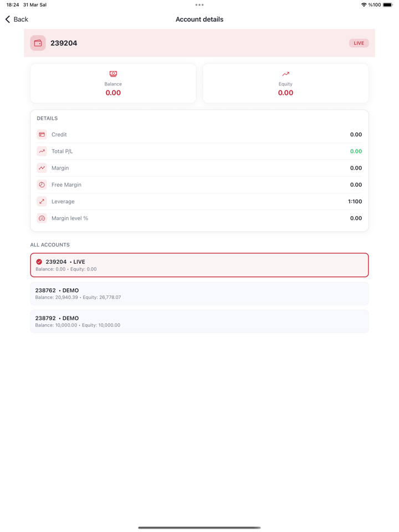Switch to the 238792 DEMO account

(199, 321)
